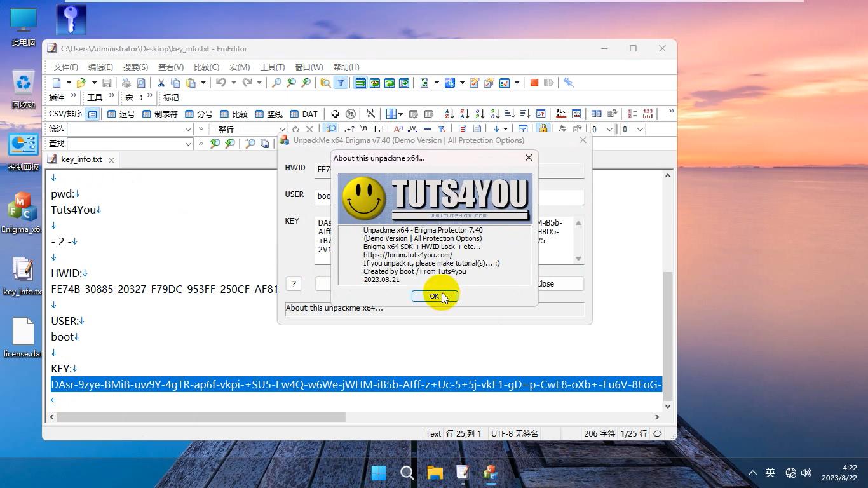868x488 pixels.
Task: Click the black plus cross icon
Action: coord(335,114)
